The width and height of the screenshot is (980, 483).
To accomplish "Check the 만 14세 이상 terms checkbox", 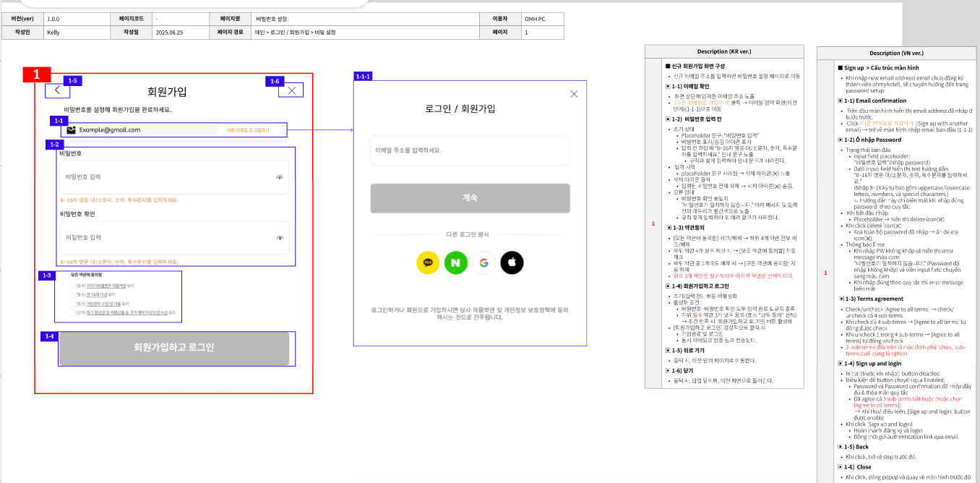I will tap(71, 294).
